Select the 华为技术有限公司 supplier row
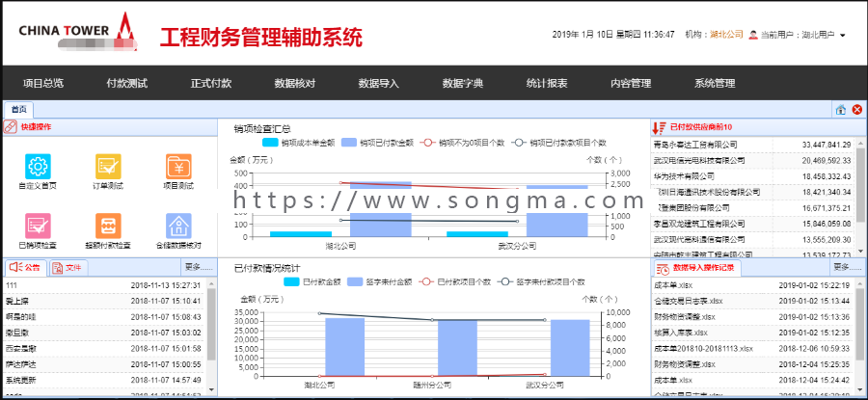The width and height of the screenshot is (868, 400). pyautogui.click(x=753, y=176)
